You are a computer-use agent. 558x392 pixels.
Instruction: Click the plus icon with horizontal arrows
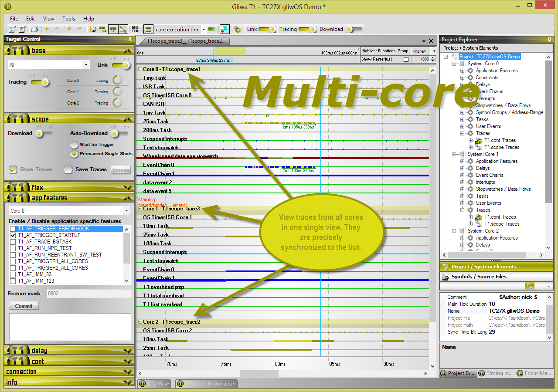[47, 30]
